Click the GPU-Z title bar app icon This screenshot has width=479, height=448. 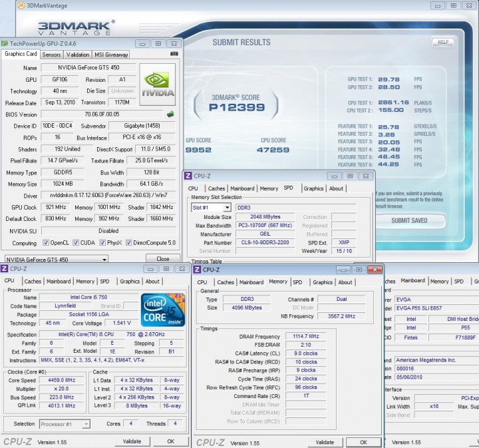(5, 44)
